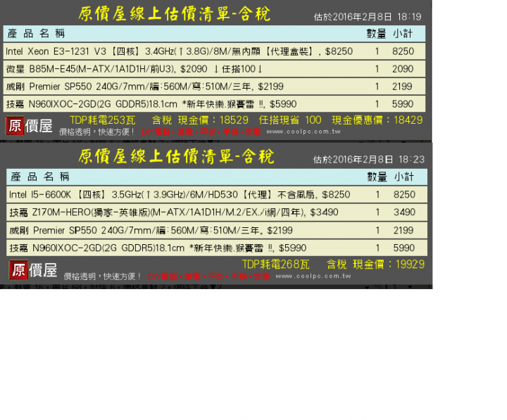This screenshot has height=420, width=507.
Task: Click the 威剛 Premier SP550 row in top quote
Action: point(214,87)
